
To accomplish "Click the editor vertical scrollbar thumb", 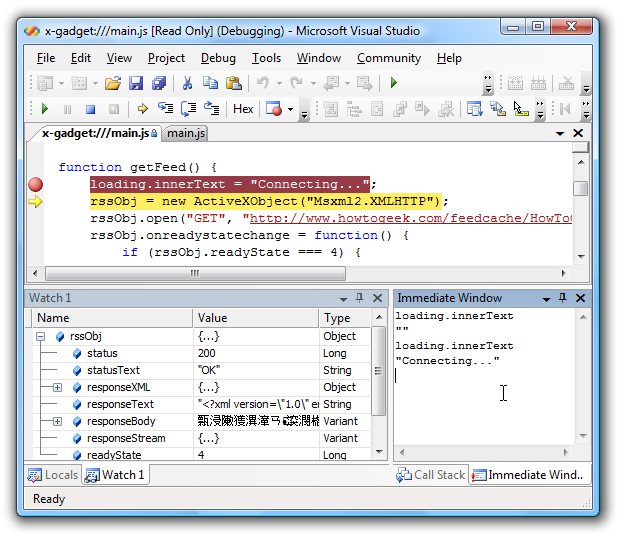I will point(581,188).
